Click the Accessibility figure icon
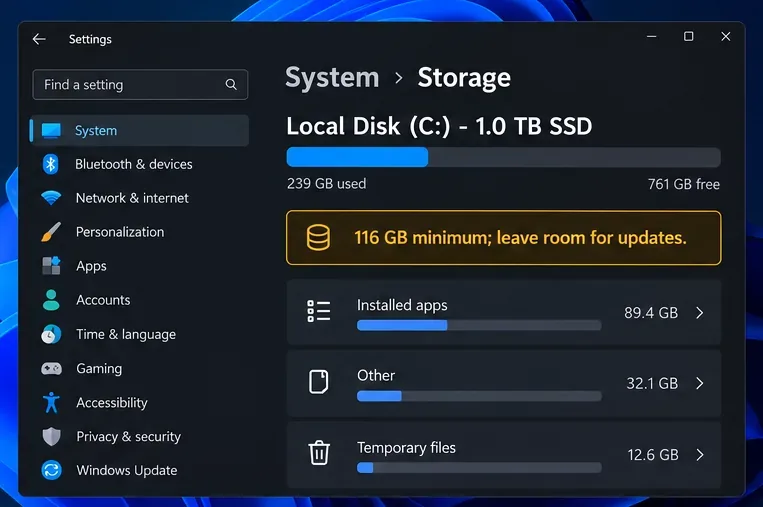 click(51, 402)
